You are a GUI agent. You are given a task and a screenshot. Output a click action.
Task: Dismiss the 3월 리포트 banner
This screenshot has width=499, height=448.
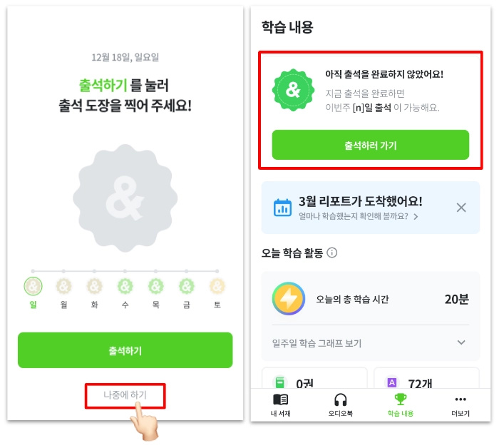[x=461, y=208]
